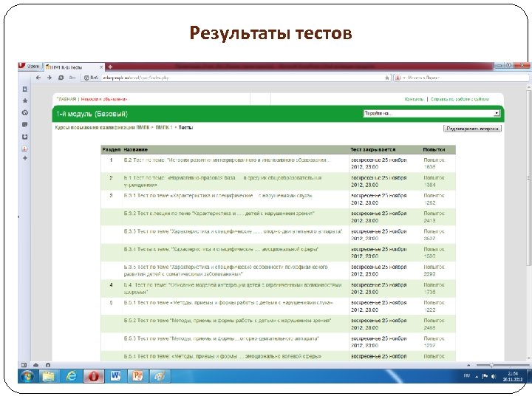Bookmark page with address bar star
This screenshot has height=399, width=532.
[387, 78]
